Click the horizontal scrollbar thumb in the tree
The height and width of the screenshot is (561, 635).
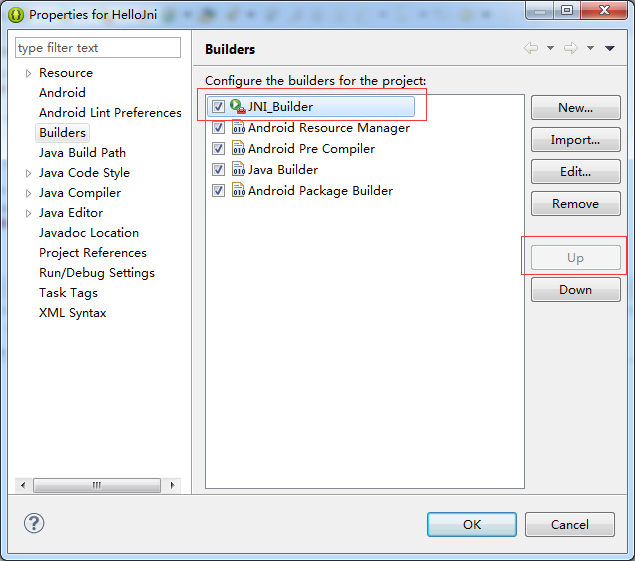click(x=97, y=485)
